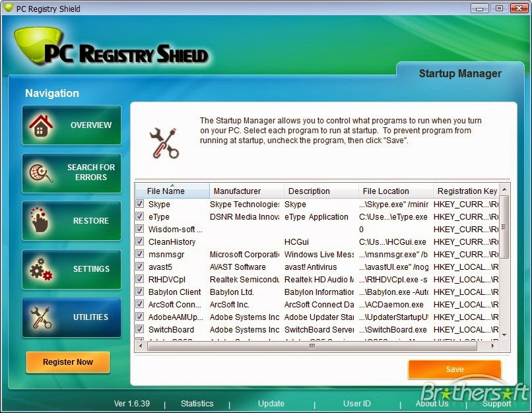Select the C:\Use...\eType.exe location cell

[x=393, y=216]
